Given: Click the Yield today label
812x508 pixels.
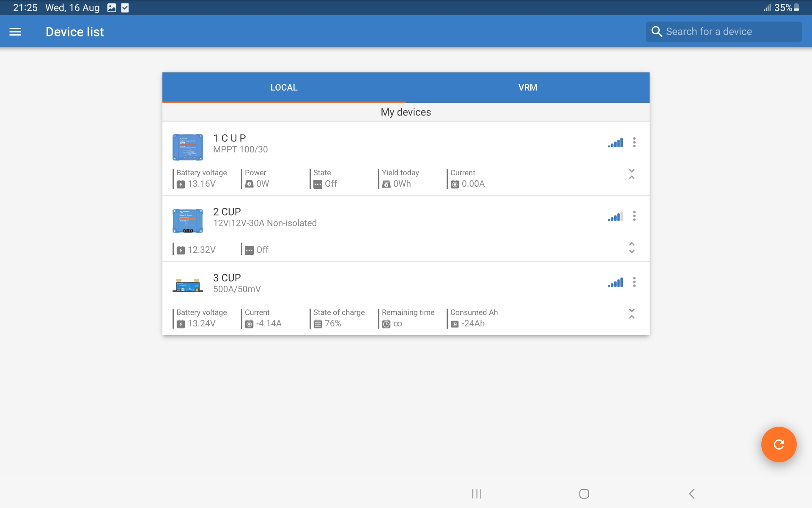Looking at the screenshot, I should tap(401, 173).
